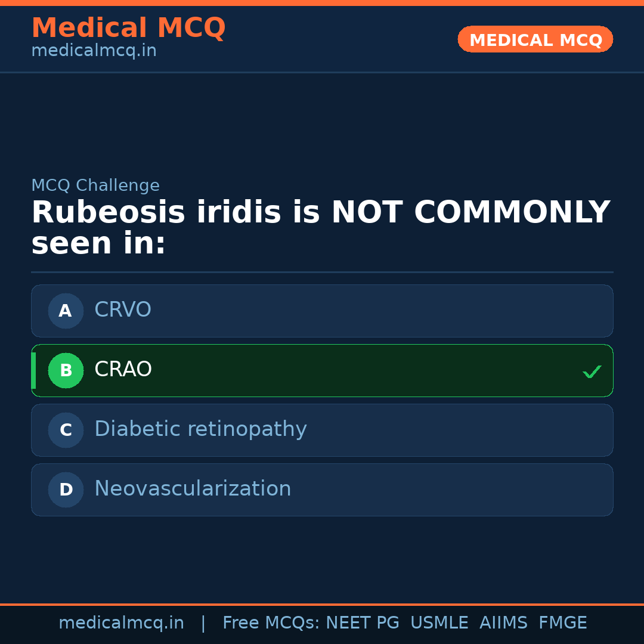The height and width of the screenshot is (644, 644).
Task: Select AIIMS in the footer
Action: (x=503, y=623)
